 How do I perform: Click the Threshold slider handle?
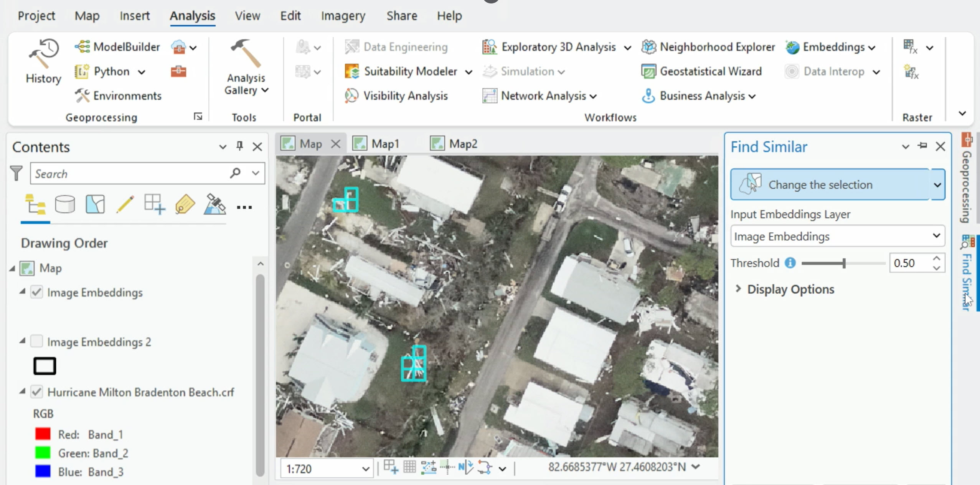coord(844,263)
